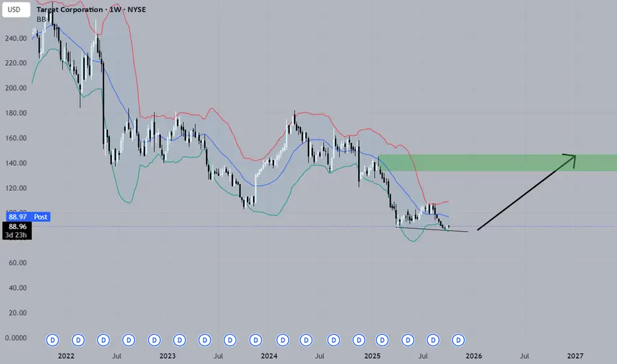Click the 220.00 price axis label
Image resolution: width=617 pixels, height=364 pixels.
tap(16, 63)
